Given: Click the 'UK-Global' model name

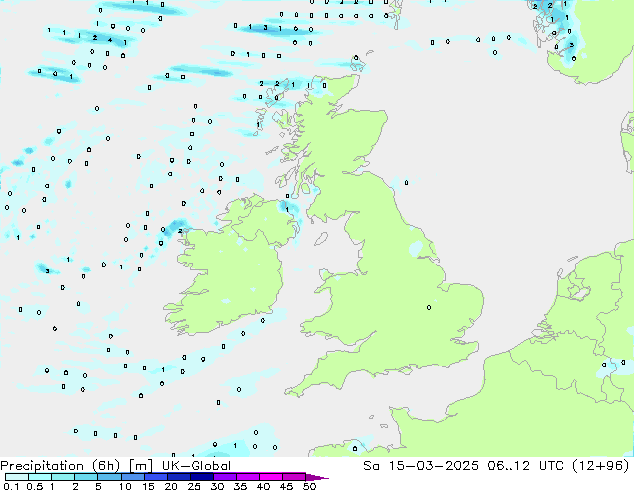Looking at the screenshot, I should tap(196, 466).
